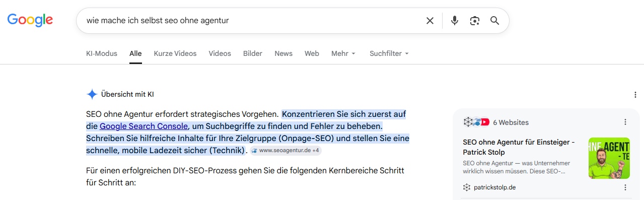Open the Videos tab

220,53
